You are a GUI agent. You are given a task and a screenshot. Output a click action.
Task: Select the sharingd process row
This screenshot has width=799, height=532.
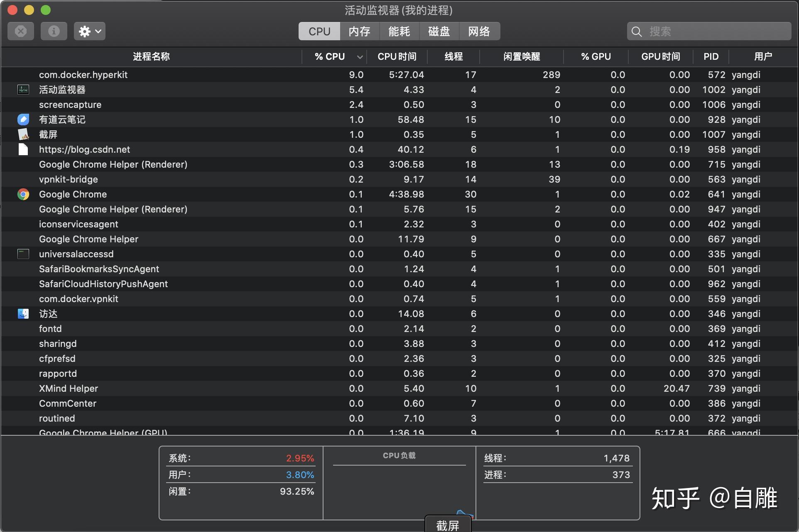pyautogui.click(x=399, y=344)
